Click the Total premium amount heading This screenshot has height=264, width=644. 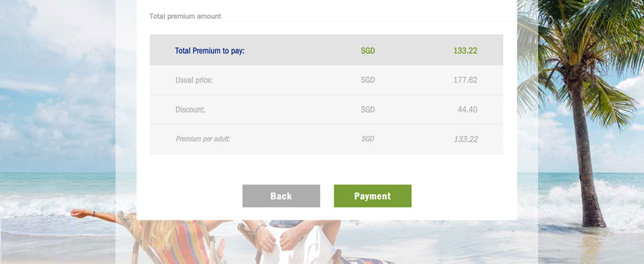(185, 16)
